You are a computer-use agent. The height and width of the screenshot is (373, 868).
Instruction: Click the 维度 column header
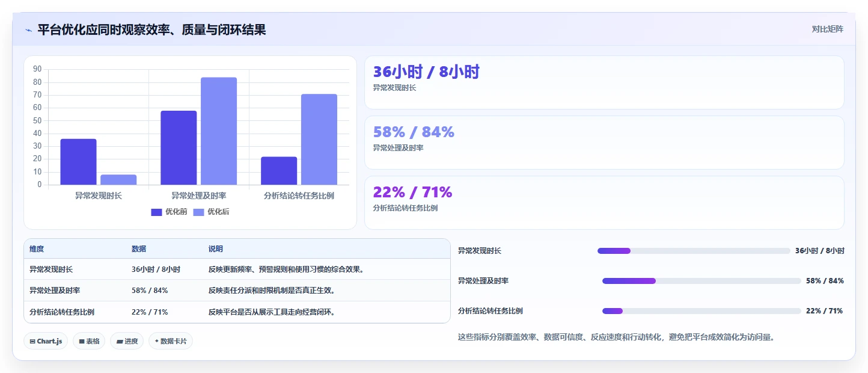coord(37,249)
